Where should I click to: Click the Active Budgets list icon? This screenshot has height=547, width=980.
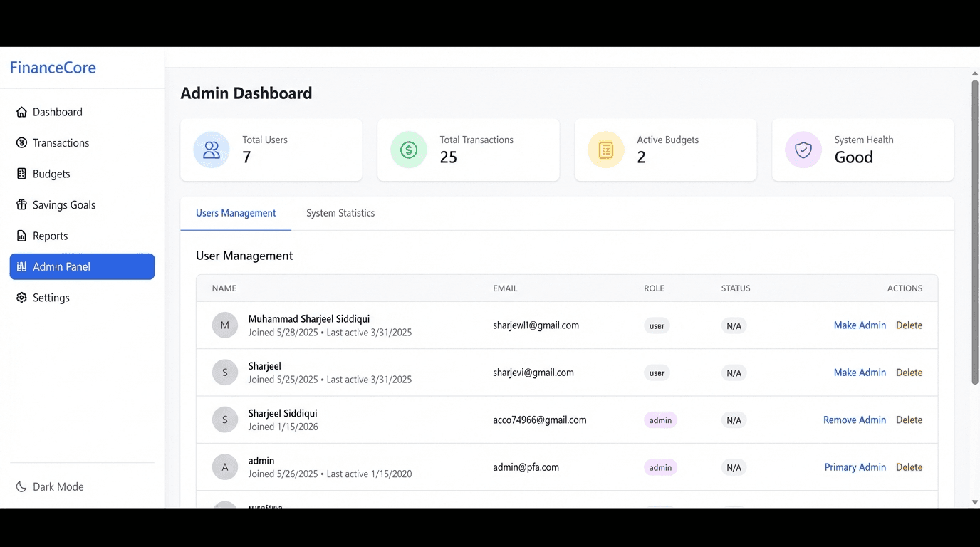click(x=606, y=150)
